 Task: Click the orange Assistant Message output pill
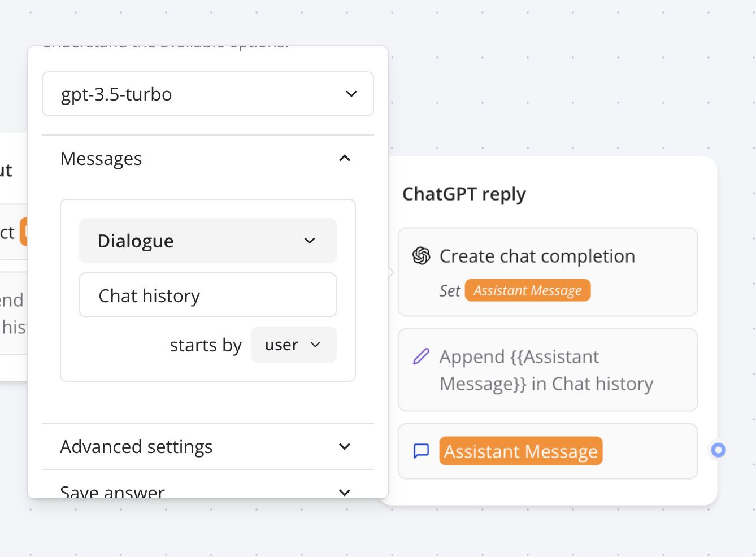point(520,451)
